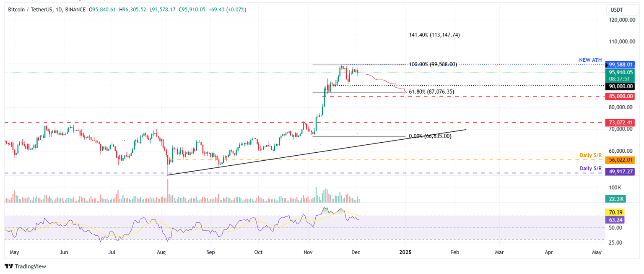Screen dimensions: 644x274
Task: Click the 2025 label on the time axis
Action: point(405,252)
